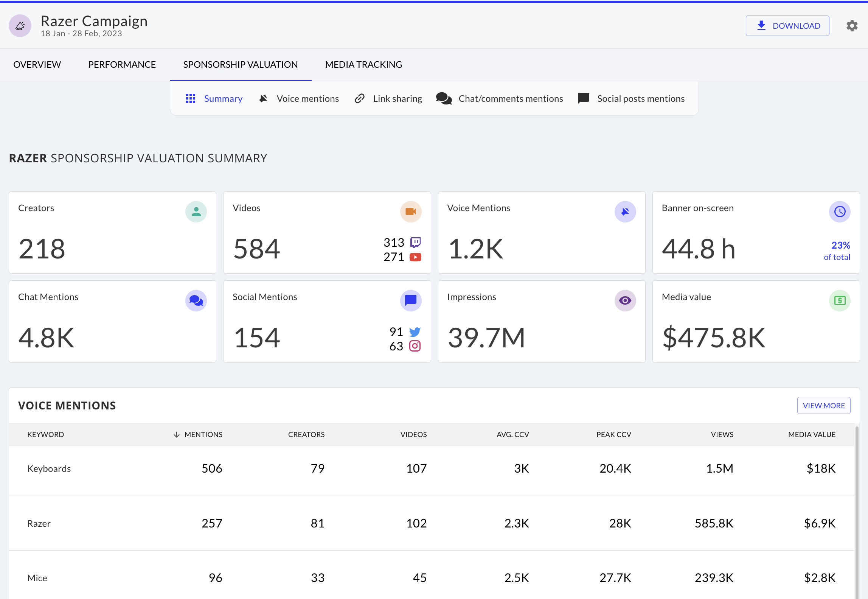Image resolution: width=868 pixels, height=599 pixels.
Task: Click the Media value $475.8K
Action: coord(714,338)
